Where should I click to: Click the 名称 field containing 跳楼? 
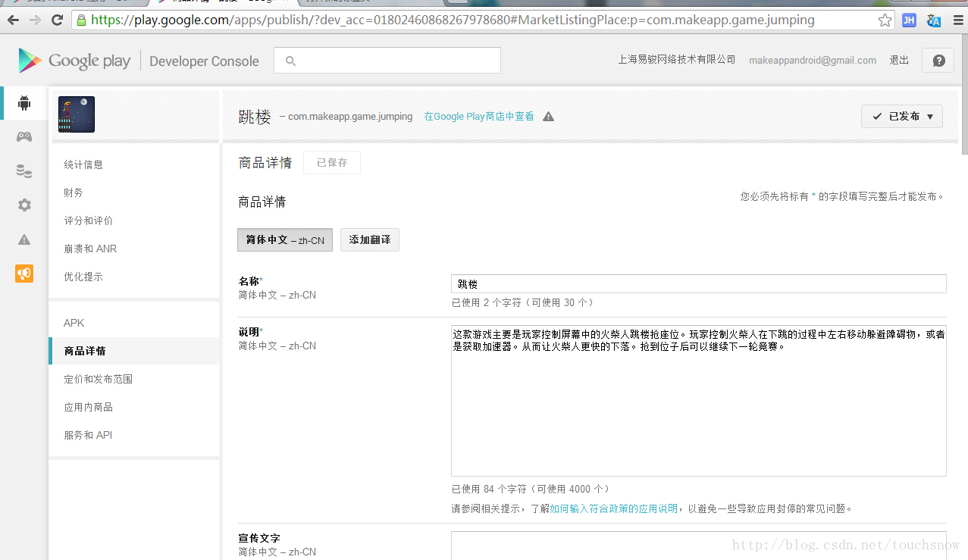coord(699,283)
